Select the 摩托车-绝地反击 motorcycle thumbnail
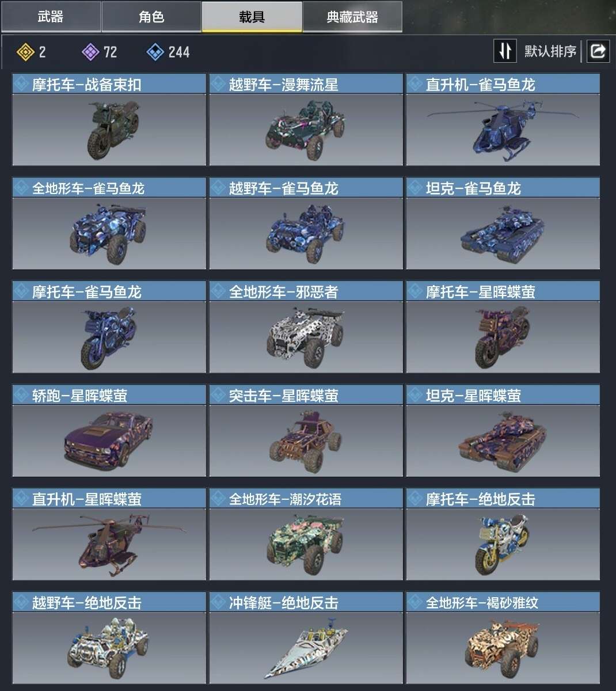 click(x=503, y=544)
